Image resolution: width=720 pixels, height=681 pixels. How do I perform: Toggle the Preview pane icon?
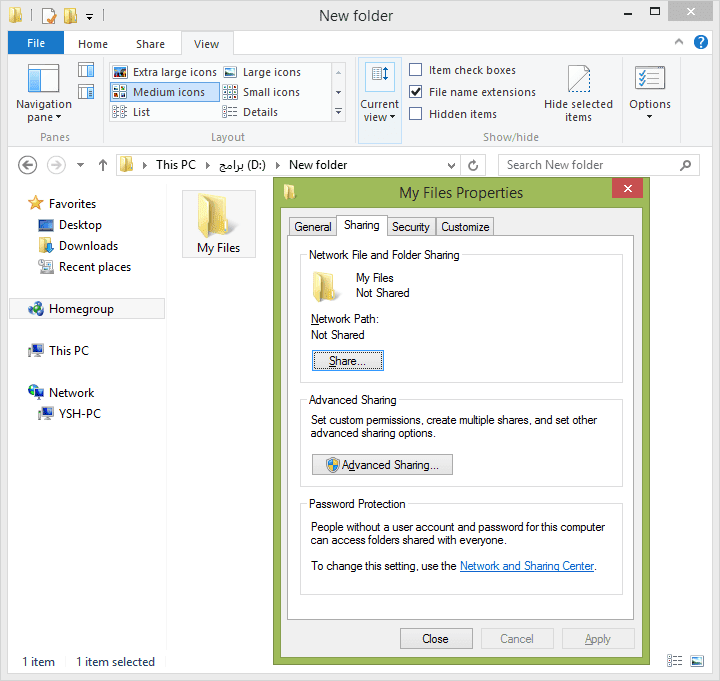pos(86,70)
